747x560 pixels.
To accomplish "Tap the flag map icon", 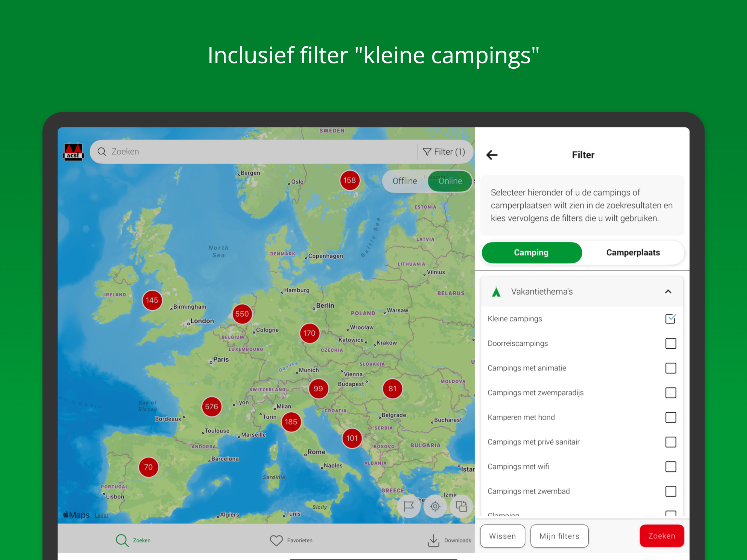I will (x=408, y=506).
